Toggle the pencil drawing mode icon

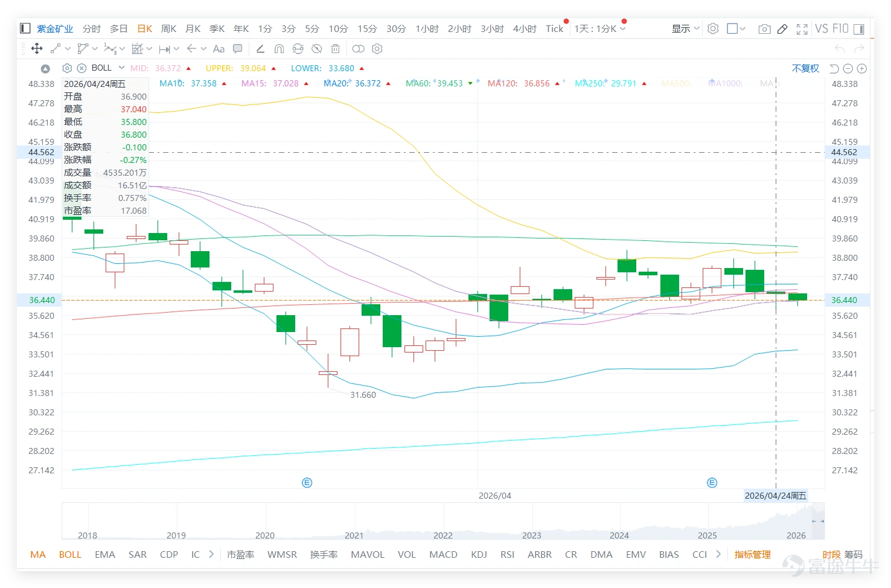(x=782, y=28)
